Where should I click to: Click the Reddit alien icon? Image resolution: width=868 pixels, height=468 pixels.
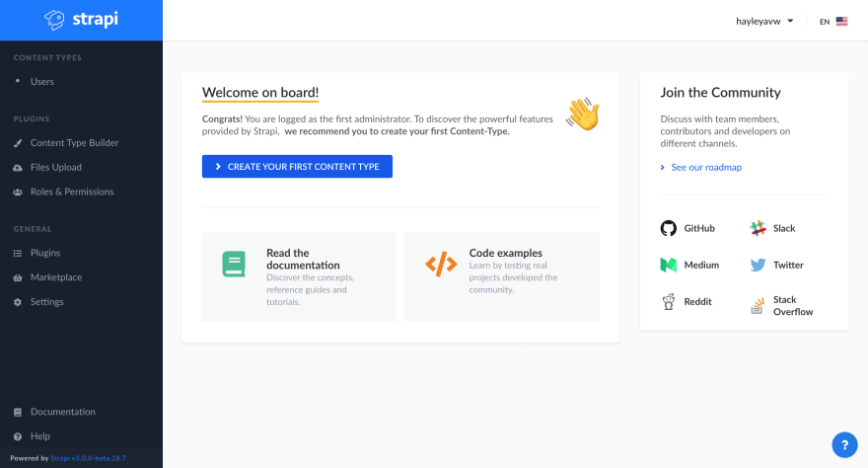coord(668,302)
